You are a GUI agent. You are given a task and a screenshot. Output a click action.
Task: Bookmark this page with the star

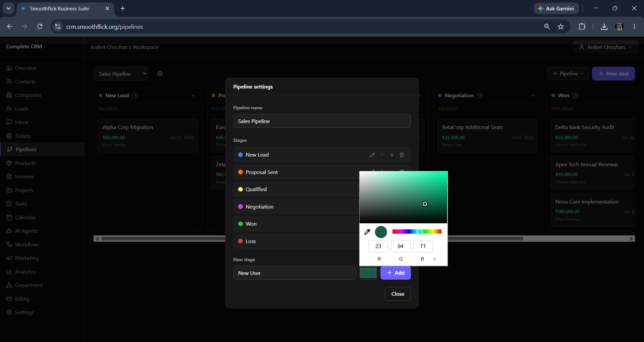point(560,26)
